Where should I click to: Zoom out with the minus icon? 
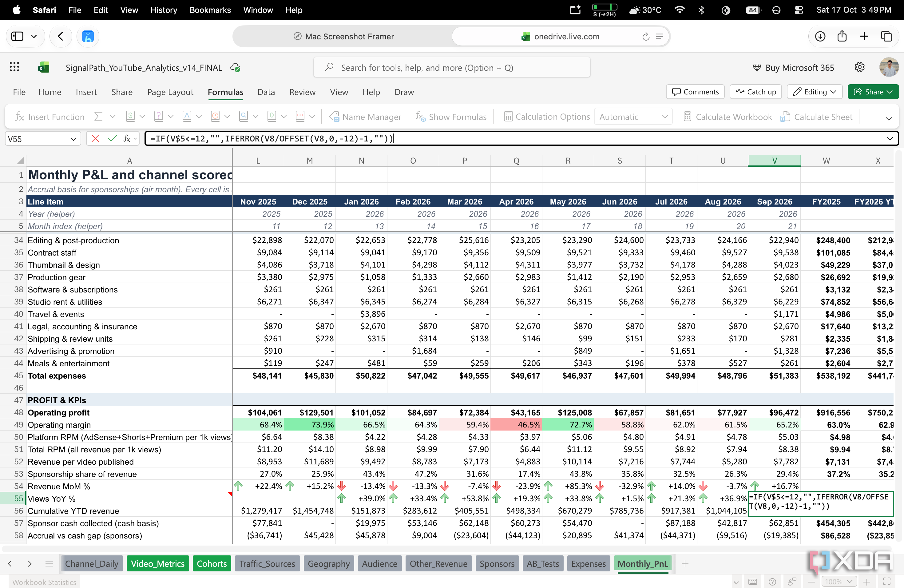[x=812, y=582]
